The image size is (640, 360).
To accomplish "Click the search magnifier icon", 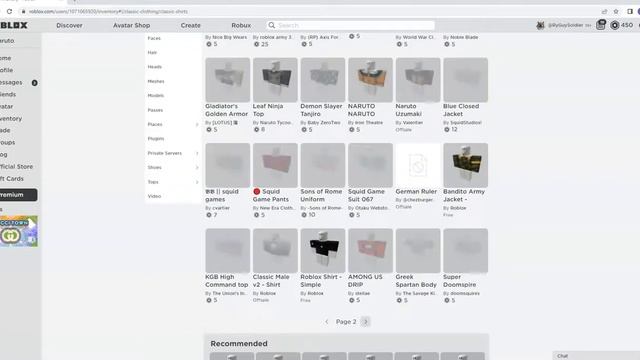I will click(x=271, y=25).
